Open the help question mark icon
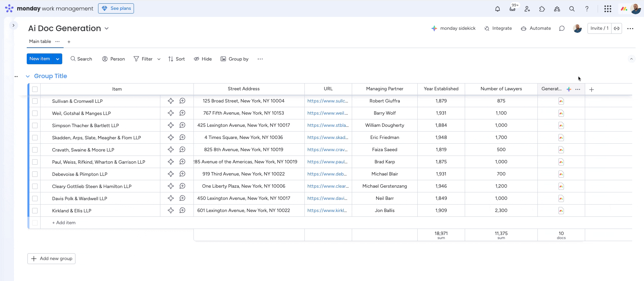 (587, 9)
